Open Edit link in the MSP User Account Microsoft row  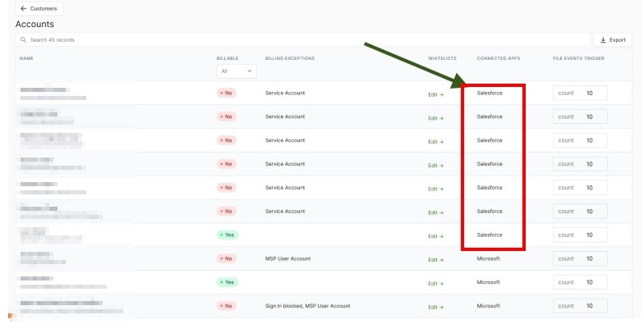(x=435, y=259)
